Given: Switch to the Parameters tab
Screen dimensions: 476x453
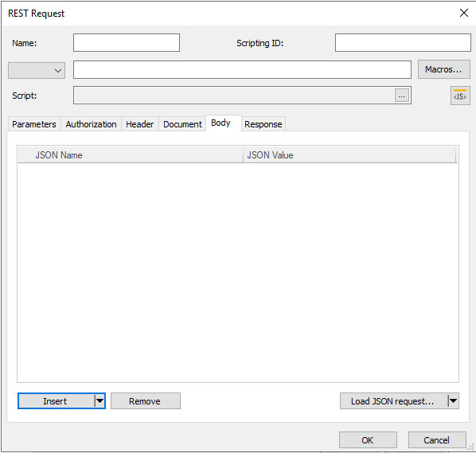Looking at the screenshot, I should click(x=34, y=124).
